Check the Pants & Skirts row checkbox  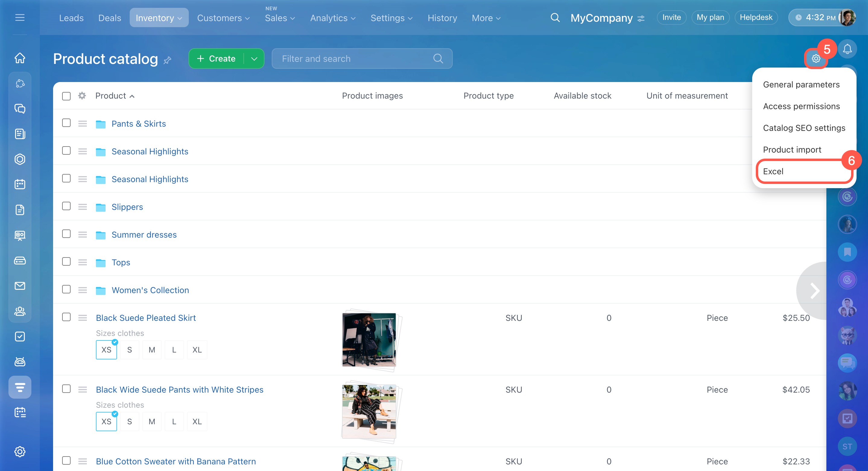(66, 123)
